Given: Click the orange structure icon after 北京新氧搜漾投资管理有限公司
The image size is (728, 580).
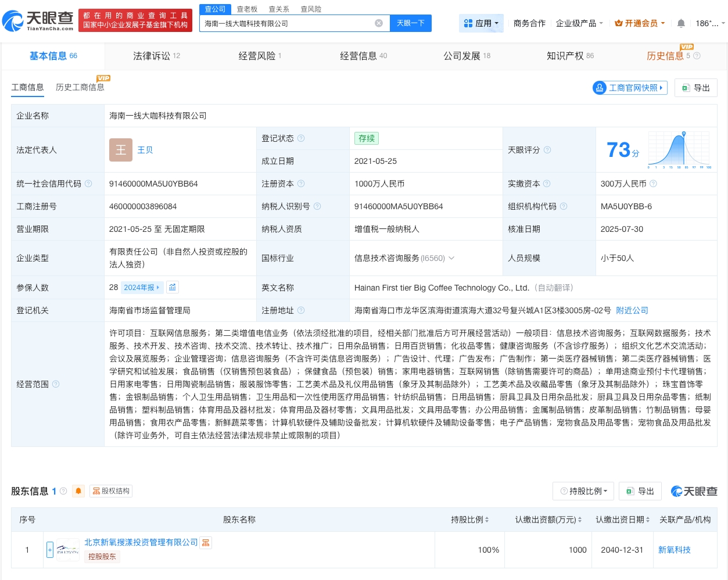Looking at the screenshot, I should 206,543.
